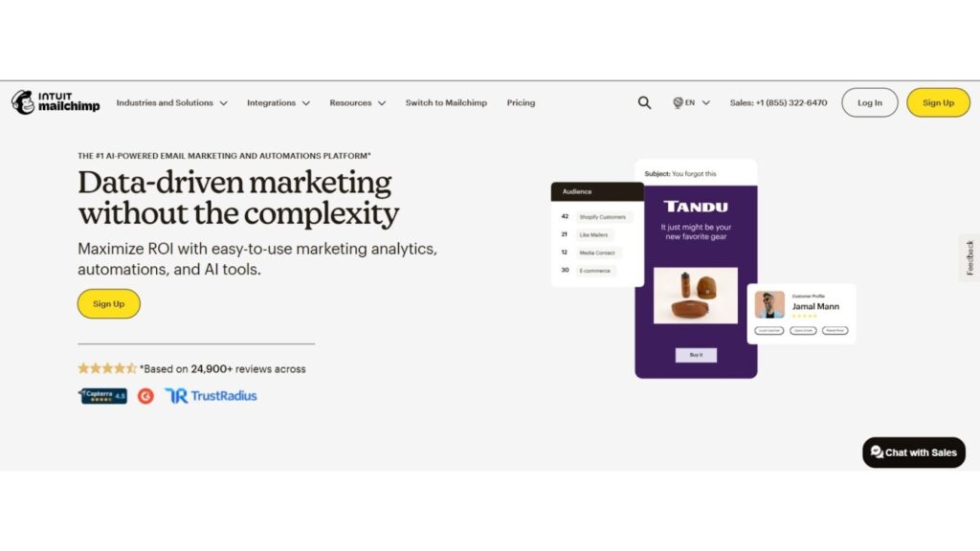Open the search magnifying glass icon
This screenshot has width=980, height=551.
(644, 102)
